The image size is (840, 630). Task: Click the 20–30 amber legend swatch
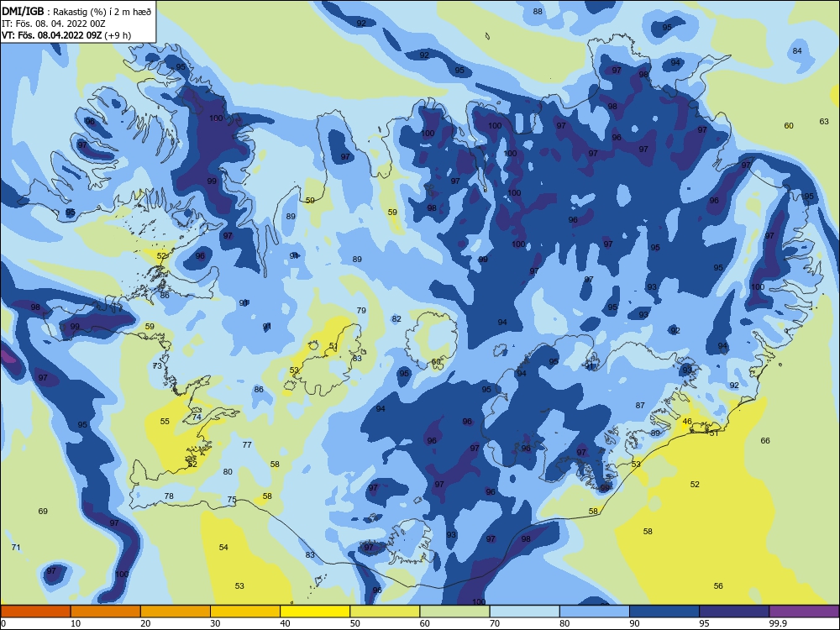(176, 612)
